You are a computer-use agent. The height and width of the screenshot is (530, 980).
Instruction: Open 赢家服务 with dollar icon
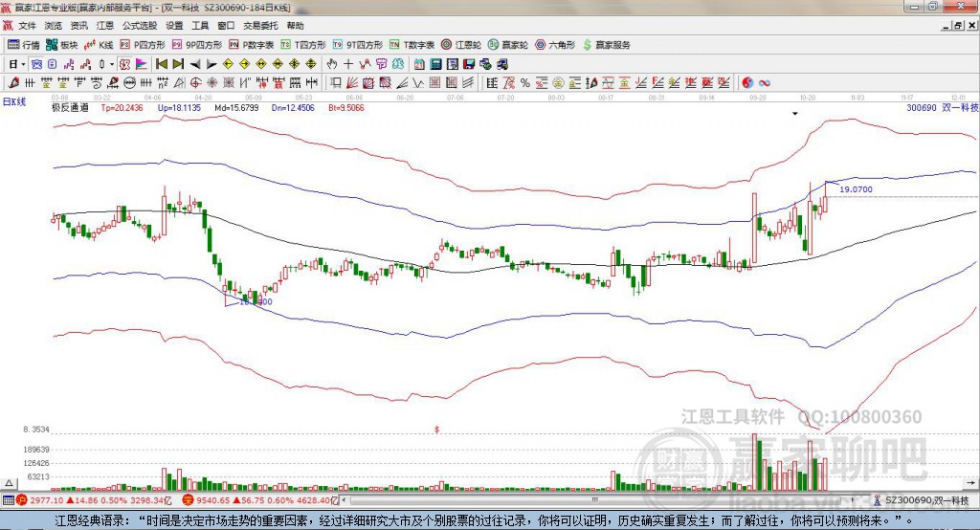(x=606, y=45)
